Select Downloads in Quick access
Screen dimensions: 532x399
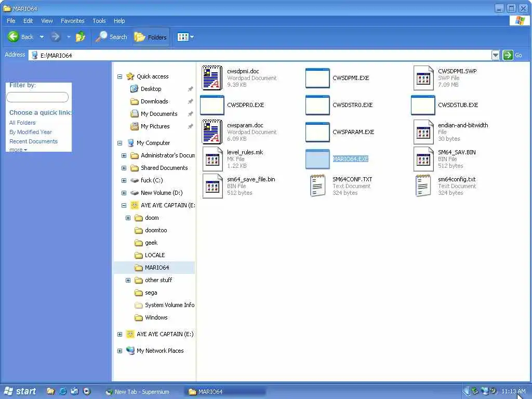(149, 101)
